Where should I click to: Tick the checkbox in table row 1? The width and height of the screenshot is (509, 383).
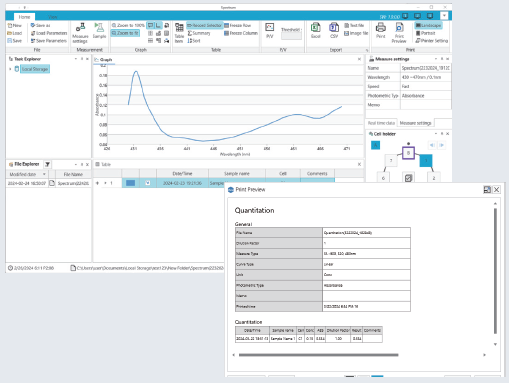148,183
